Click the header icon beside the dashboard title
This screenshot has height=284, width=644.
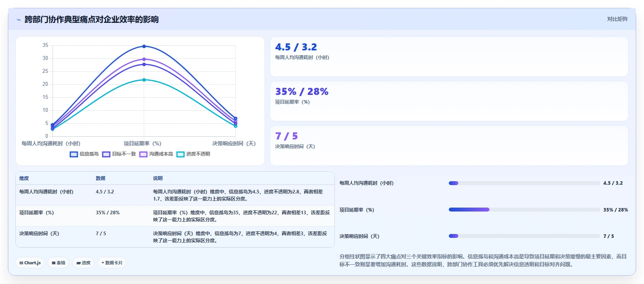[19, 20]
